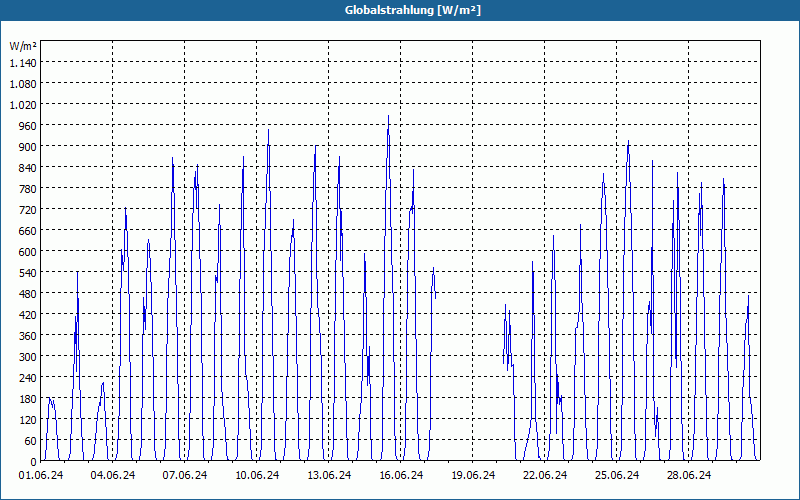Image resolution: width=800 pixels, height=500 pixels.
Task: Click the 22.06.24 date label
Action: pyautogui.click(x=545, y=475)
